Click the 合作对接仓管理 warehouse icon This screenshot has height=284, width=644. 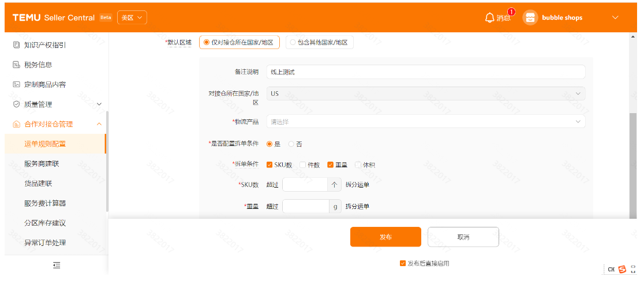16,124
